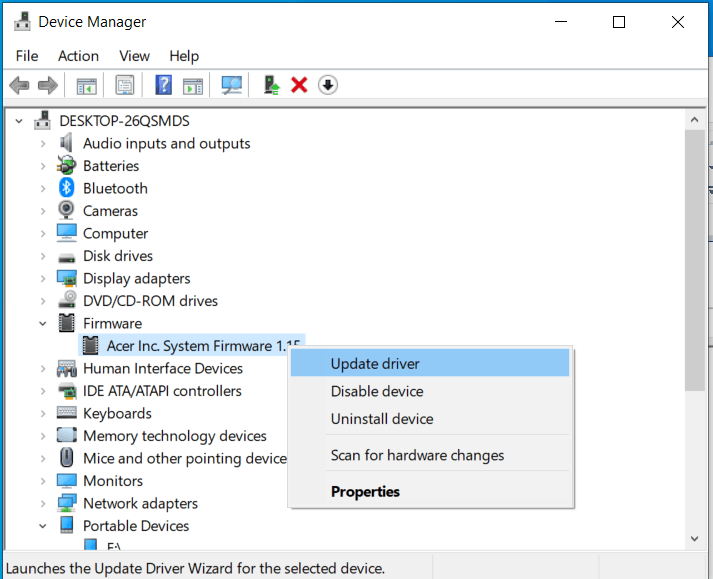Click the Properties toolbar icon
Image resolution: width=713 pixels, height=579 pixels.
point(125,85)
